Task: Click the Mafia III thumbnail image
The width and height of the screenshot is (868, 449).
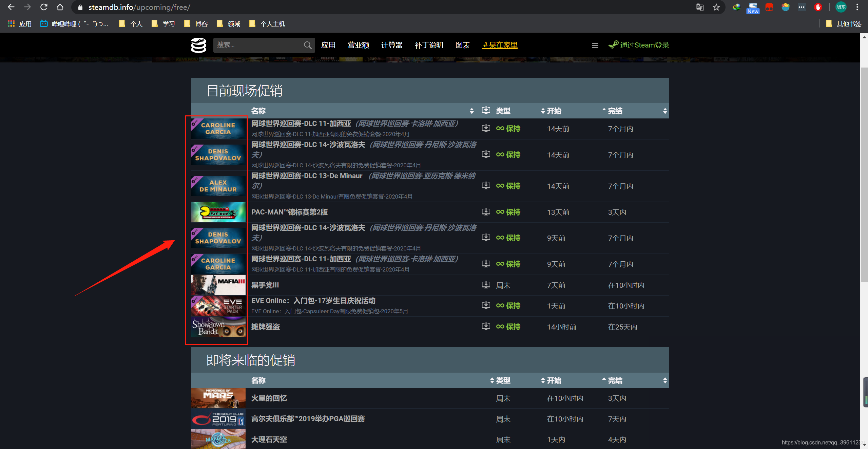Action: pyautogui.click(x=218, y=285)
